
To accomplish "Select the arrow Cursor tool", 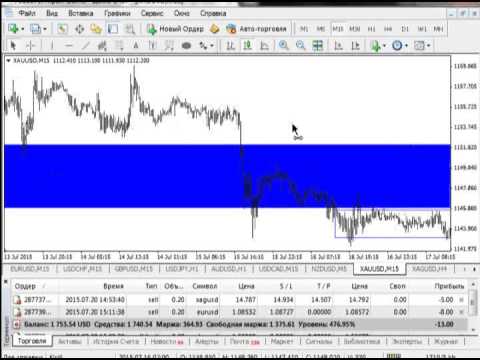I will [13, 45].
